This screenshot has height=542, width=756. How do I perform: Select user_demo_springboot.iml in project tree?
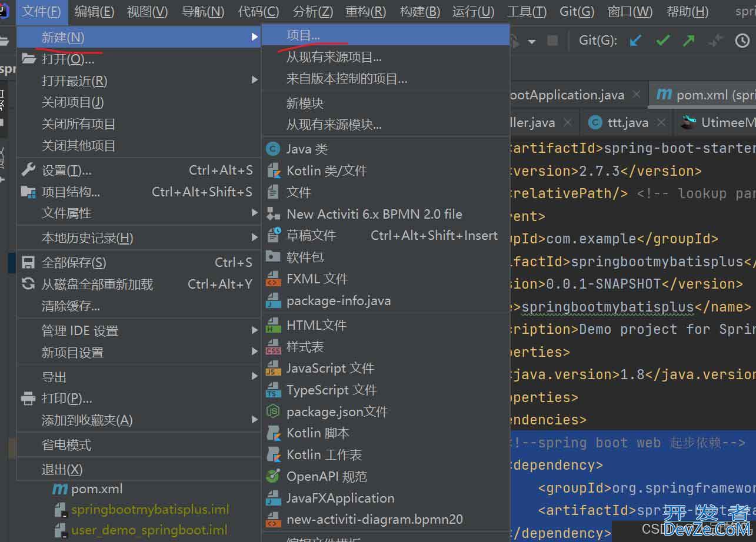[x=149, y=530]
